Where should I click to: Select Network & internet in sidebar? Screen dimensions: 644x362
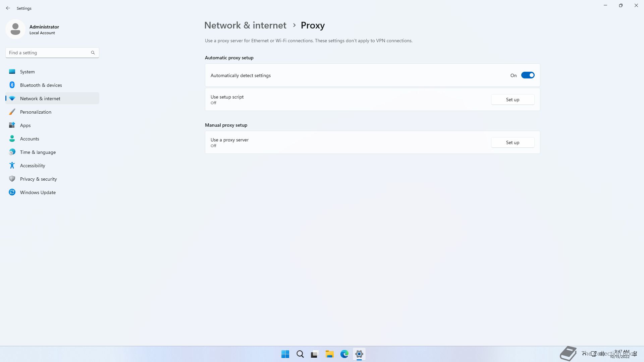click(x=40, y=99)
